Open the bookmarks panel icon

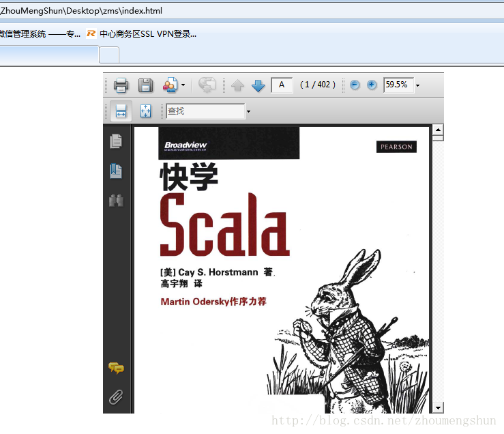116,171
